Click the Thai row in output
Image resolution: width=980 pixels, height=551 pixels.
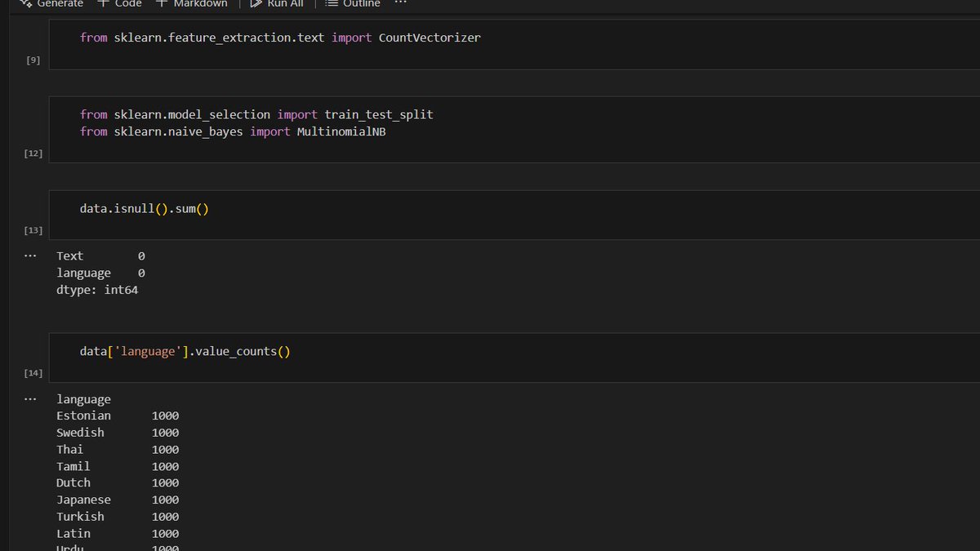(x=118, y=450)
